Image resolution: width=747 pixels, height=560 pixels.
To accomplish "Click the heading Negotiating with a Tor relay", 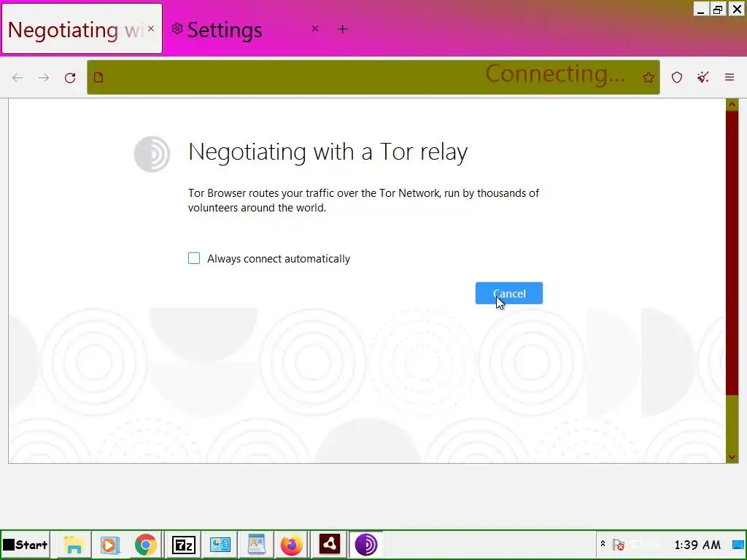I will pos(328,152).
